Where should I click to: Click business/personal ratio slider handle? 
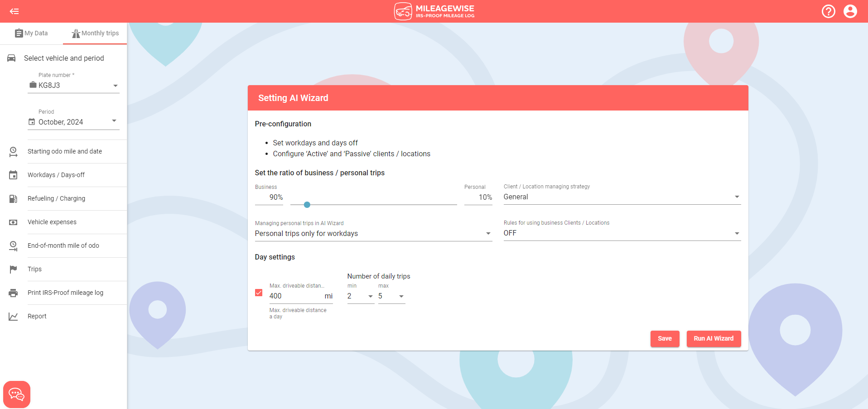coord(307,205)
